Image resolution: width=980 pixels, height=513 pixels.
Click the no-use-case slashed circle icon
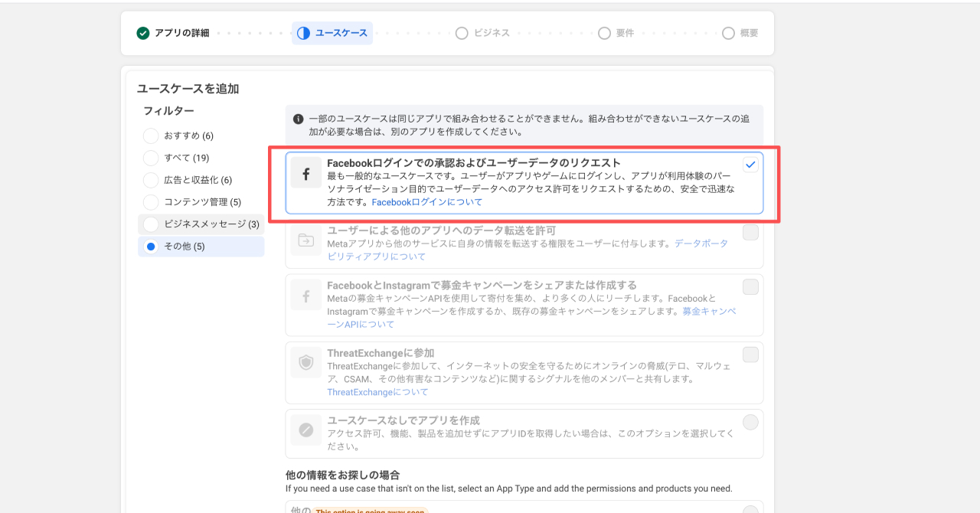click(305, 430)
